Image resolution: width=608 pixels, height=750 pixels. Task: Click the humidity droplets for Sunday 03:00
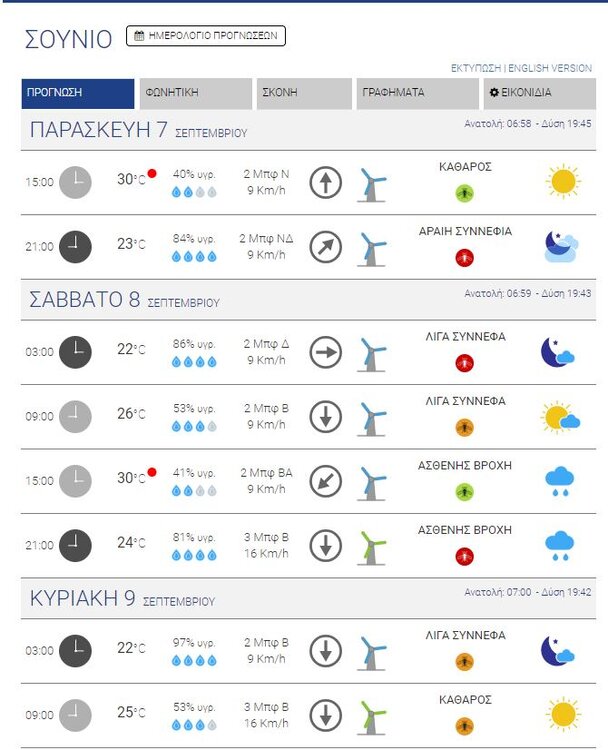[x=193, y=660]
